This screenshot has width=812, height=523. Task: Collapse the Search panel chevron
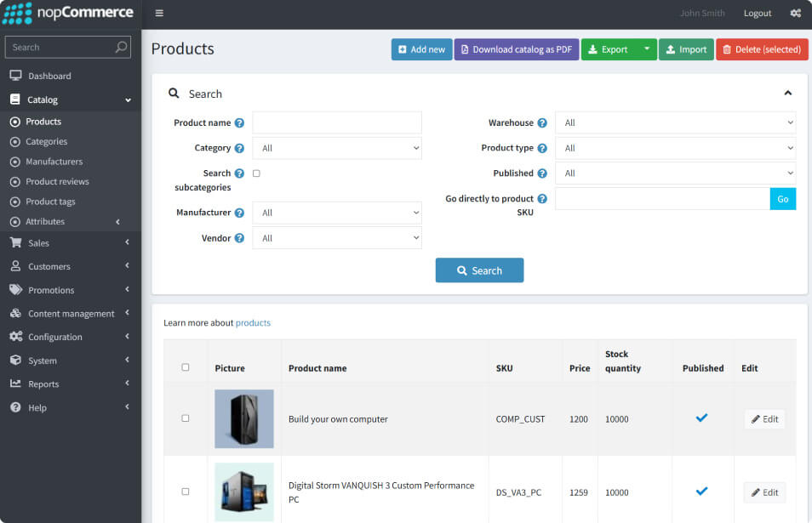(787, 94)
